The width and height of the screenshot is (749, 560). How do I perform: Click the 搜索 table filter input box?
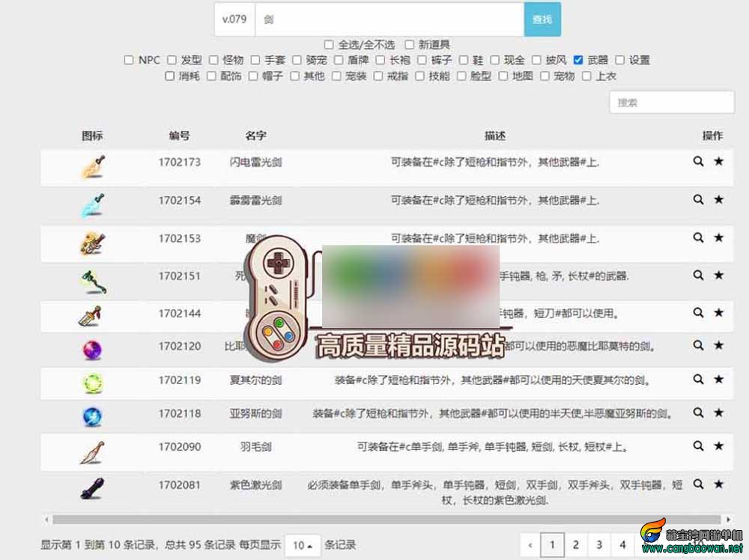[671, 103]
